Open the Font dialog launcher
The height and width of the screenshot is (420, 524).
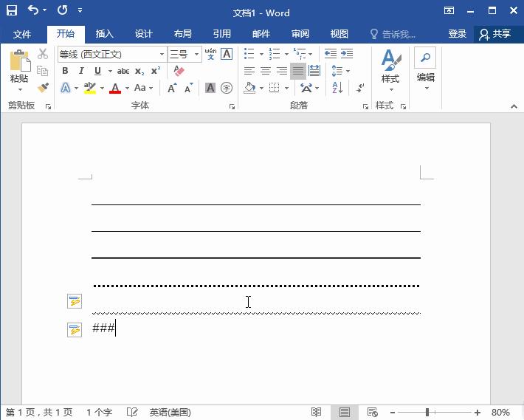point(232,106)
